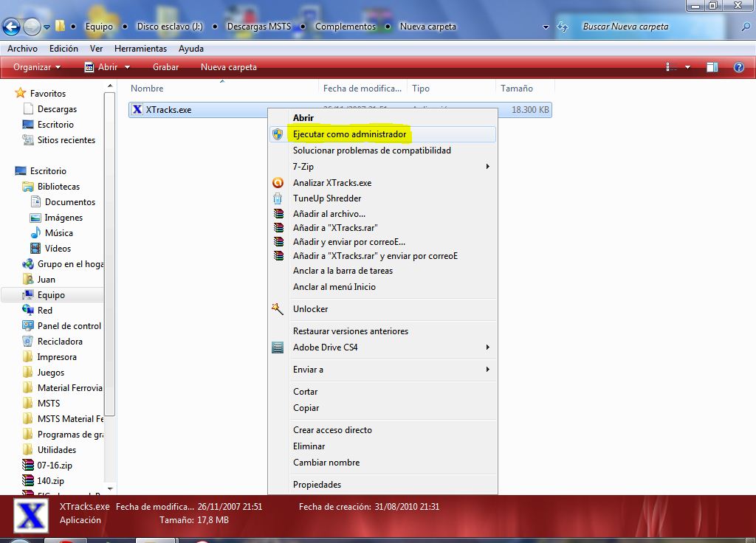
Task: Open the Organizar dropdown
Action: [37, 67]
